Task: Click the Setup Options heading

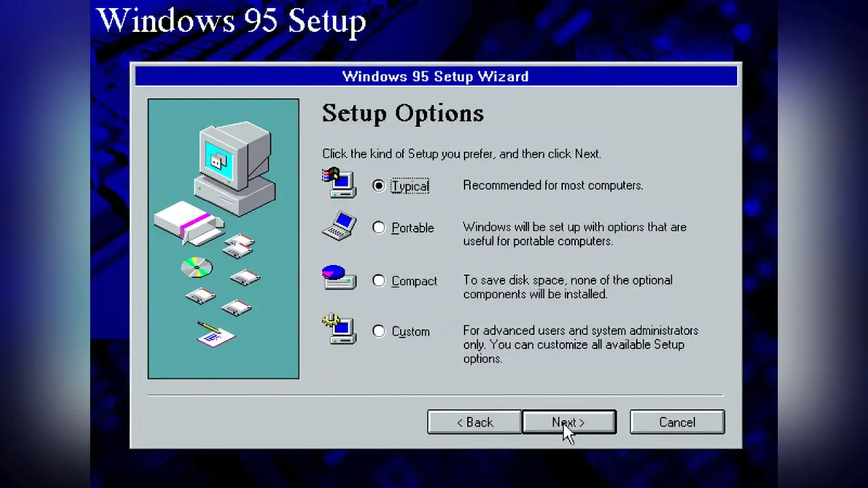Action: pyautogui.click(x=403, y=113)
